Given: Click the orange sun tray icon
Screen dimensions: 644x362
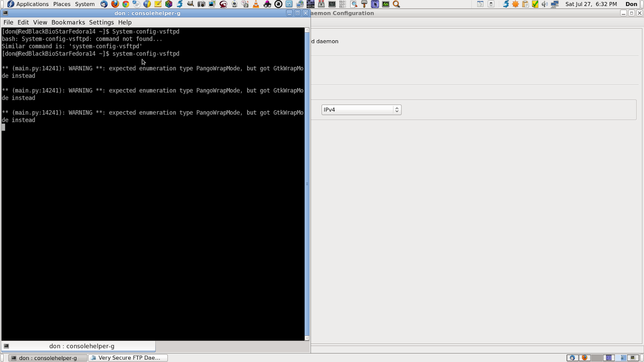Looking at the screenshot, I should pyautogui.click(x=516, y=4).
